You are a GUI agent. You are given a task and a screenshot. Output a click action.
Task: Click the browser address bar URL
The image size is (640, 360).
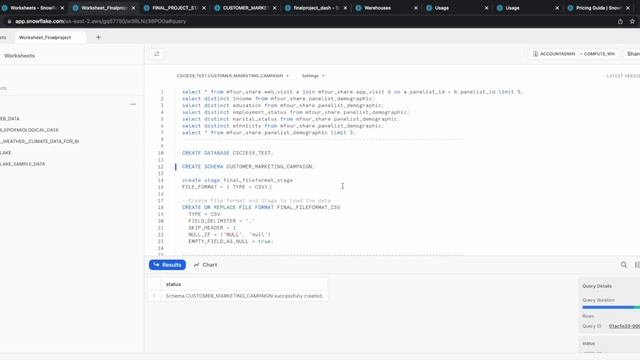(100, 21)
